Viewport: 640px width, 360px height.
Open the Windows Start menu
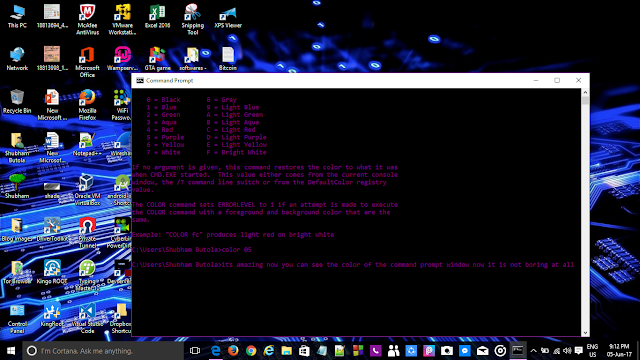[11, 351]
